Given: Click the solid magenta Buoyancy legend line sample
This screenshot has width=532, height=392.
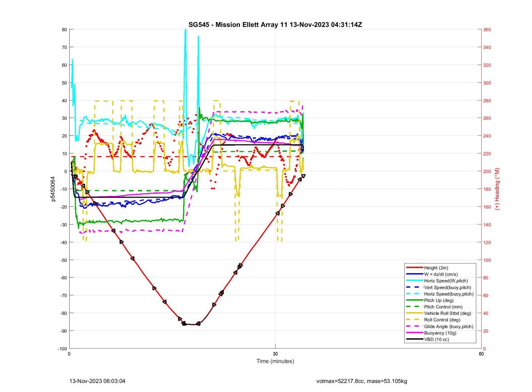Looking at the screenshot, I should pos(414,333).
